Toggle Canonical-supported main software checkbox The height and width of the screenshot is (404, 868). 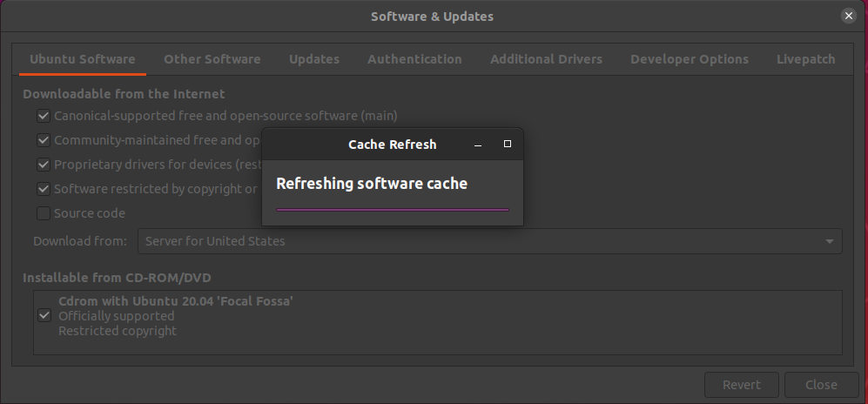click(44, 116)
